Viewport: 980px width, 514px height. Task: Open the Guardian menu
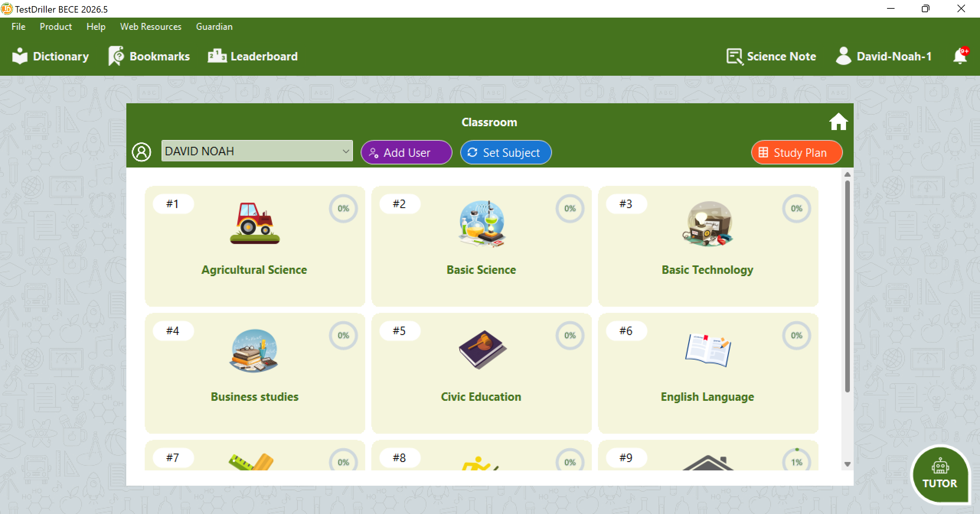coord(214,26)
